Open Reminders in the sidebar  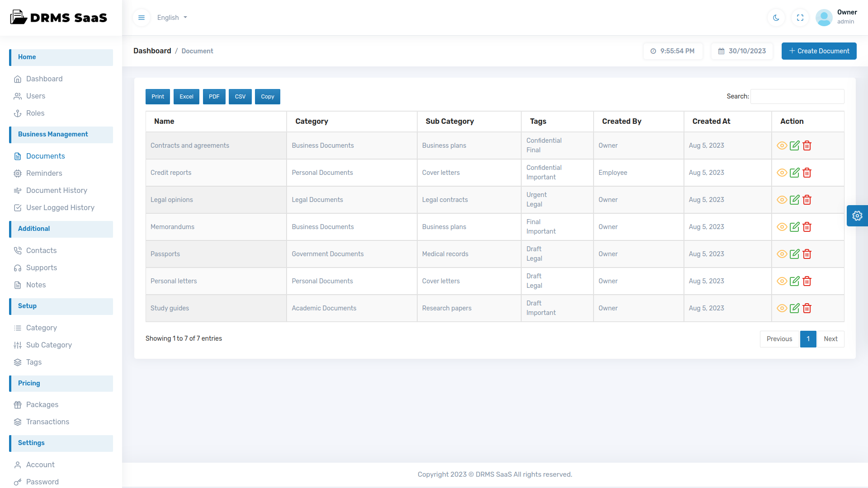(x=44, y=173)
